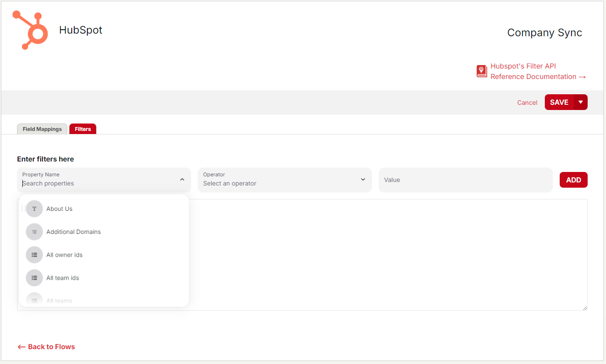Screen dimensions: 606x364
Task: Click the SAVE button
Action: (559, 102)
